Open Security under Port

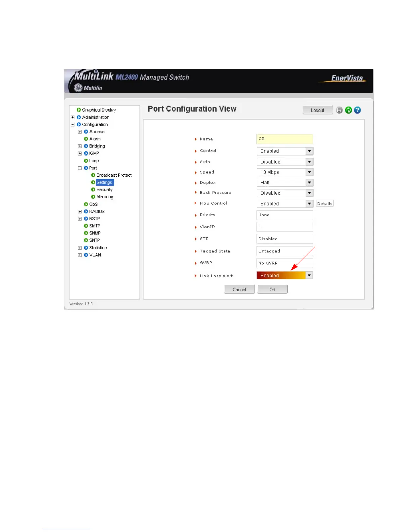click(x=104, y=190)
